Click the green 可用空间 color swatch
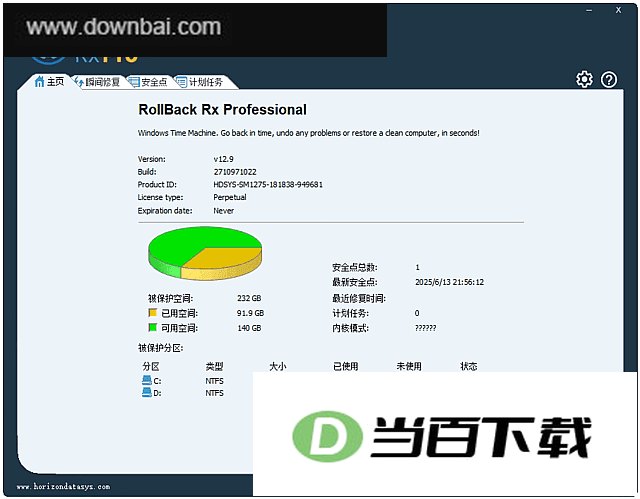Viewport: 640px width, 499px height. coord(153,327)
